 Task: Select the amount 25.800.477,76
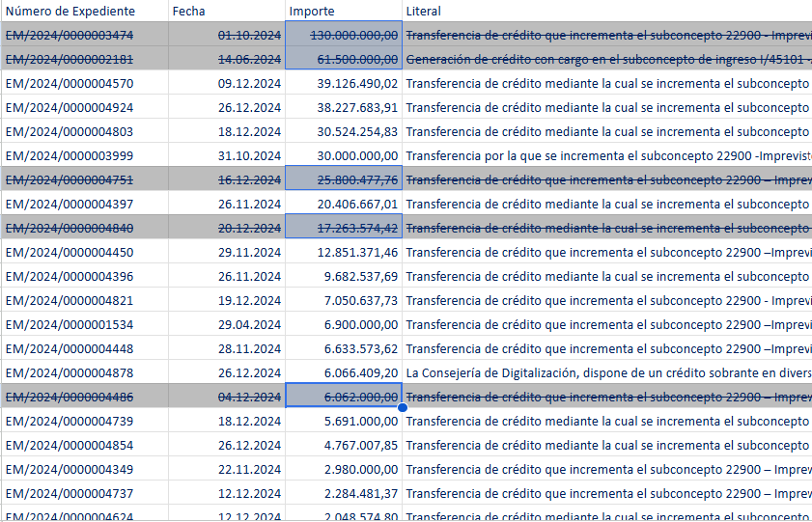pyautogui.click(x=344, y=180)
